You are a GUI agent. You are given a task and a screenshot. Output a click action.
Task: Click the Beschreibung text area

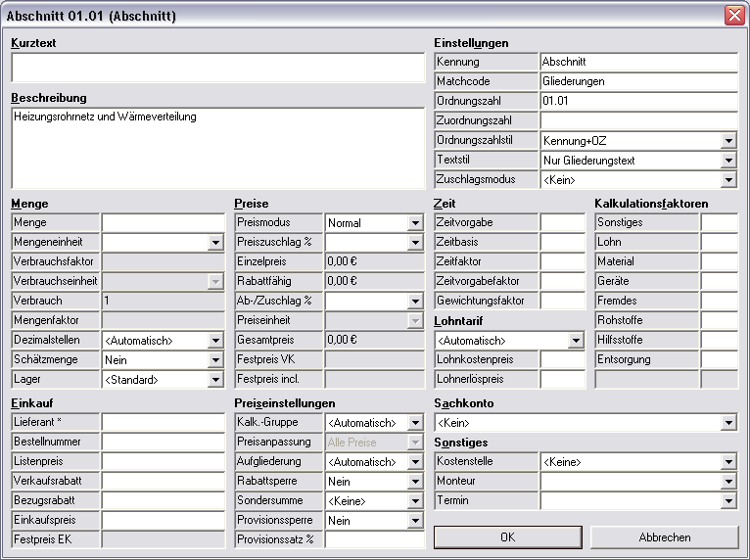pyautogui.click(x=218, y=148)
